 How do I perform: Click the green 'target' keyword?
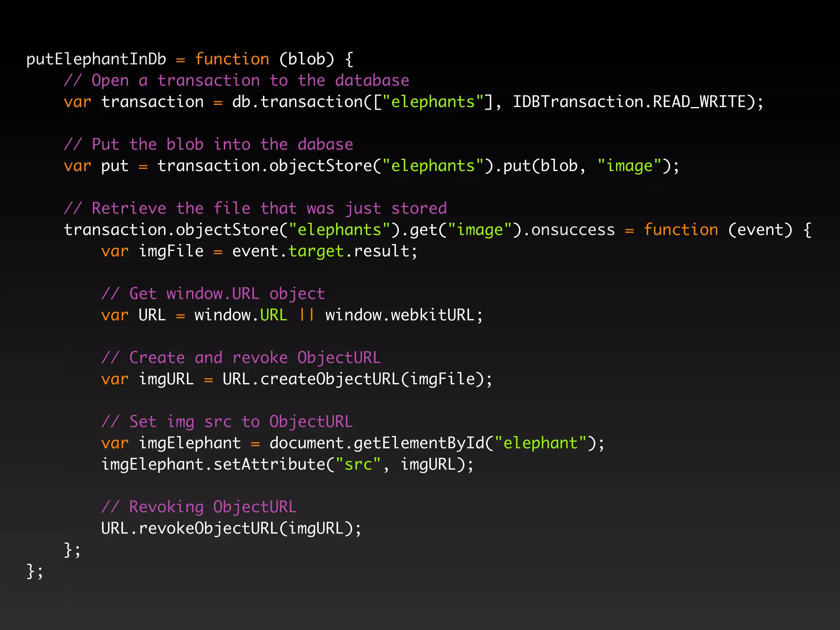tap(316, 251)
